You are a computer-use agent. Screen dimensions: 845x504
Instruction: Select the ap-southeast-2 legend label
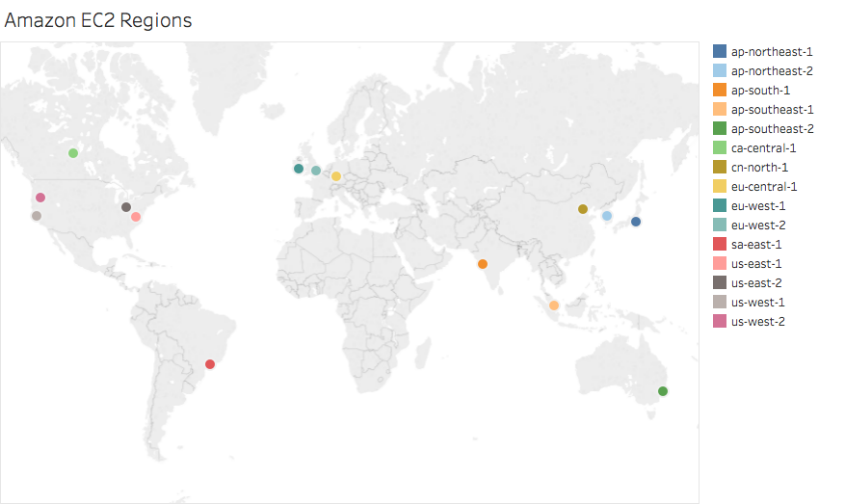pos(772,129)
